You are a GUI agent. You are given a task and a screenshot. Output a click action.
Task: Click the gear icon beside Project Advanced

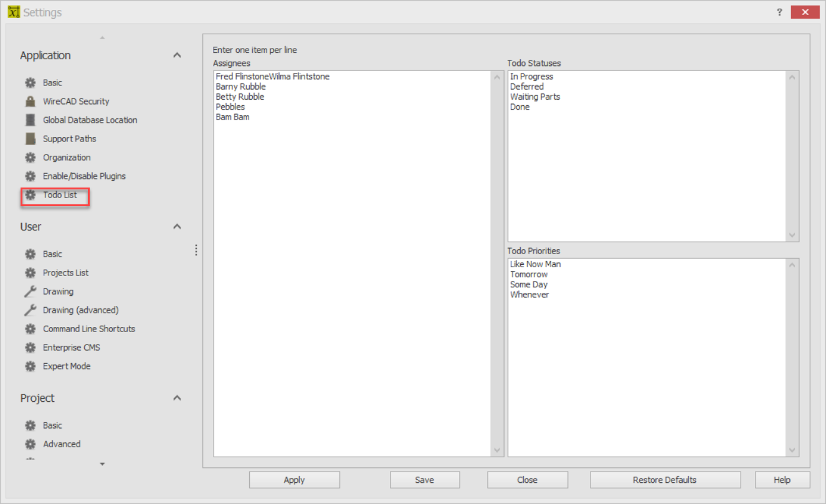(x=30, y=444)
